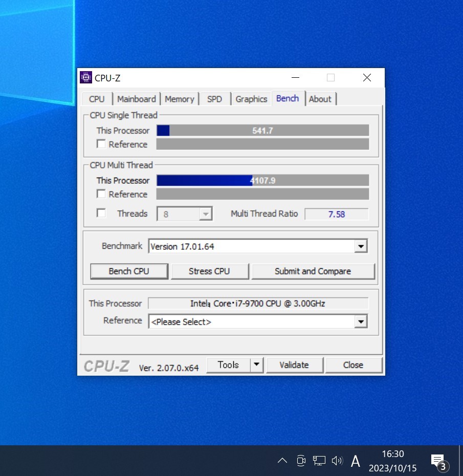This screenshot has width=463, height=476.
Task: Go to the SPD tab
Action: click(214, 99)
